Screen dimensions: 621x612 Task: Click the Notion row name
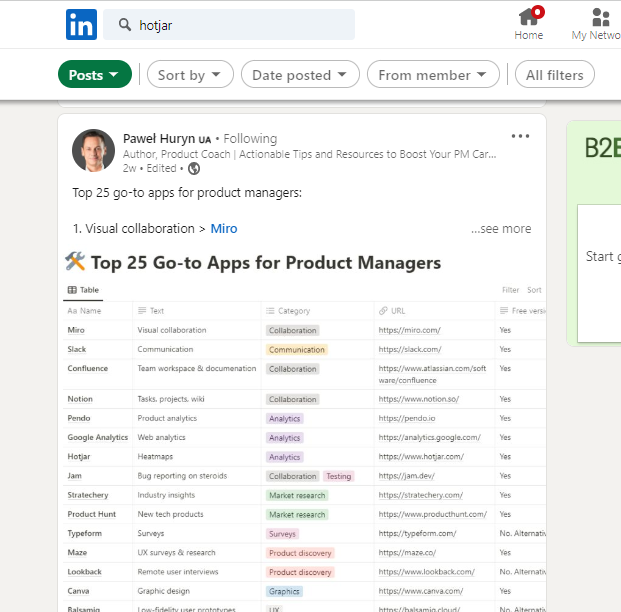click(x=80, y=399)
